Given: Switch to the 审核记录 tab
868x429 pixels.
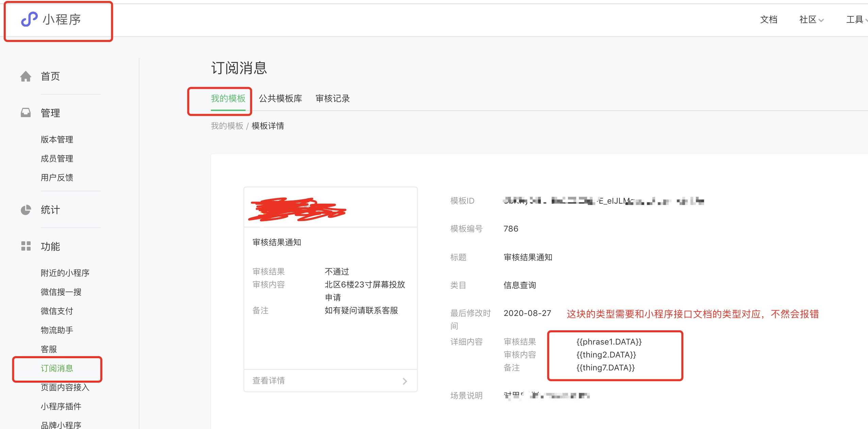Looking at the screenshot, I should tap(332, 99).
